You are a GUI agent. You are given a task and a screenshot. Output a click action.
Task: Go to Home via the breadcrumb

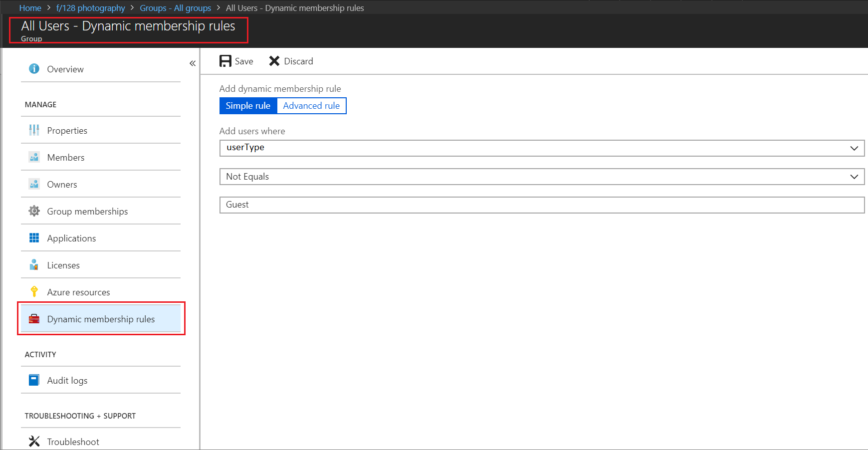[x=30, y=7]
